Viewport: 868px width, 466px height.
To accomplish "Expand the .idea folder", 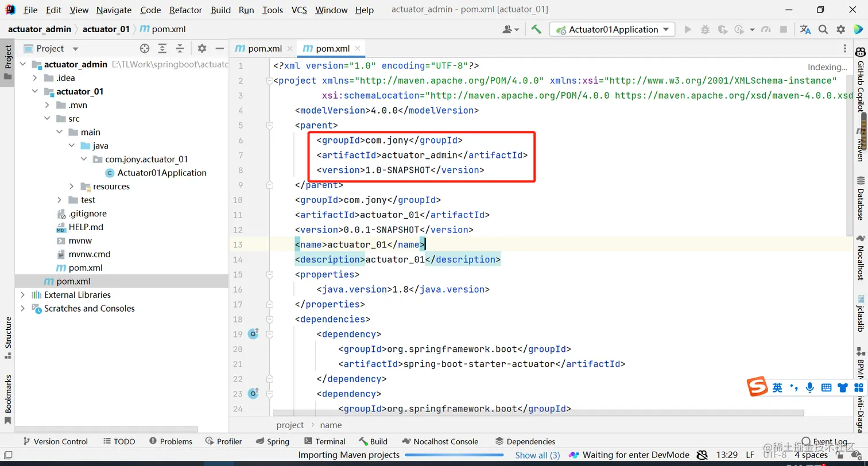I will tap(34, 78).
